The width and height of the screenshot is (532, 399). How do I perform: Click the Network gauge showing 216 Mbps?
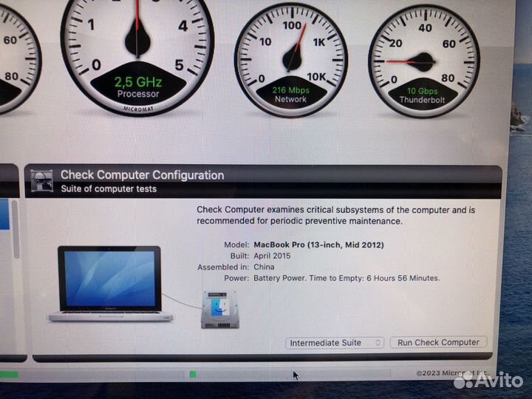[291, 61]
